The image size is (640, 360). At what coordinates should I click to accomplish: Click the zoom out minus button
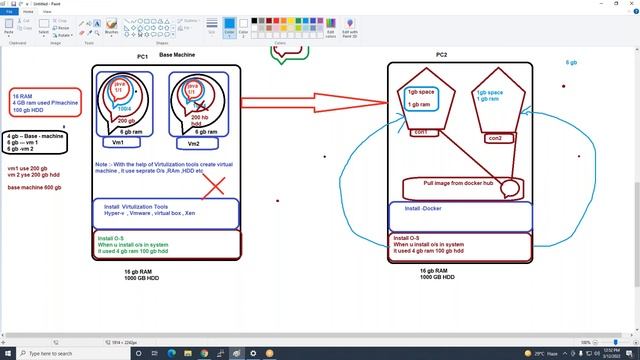coord(596,342)
